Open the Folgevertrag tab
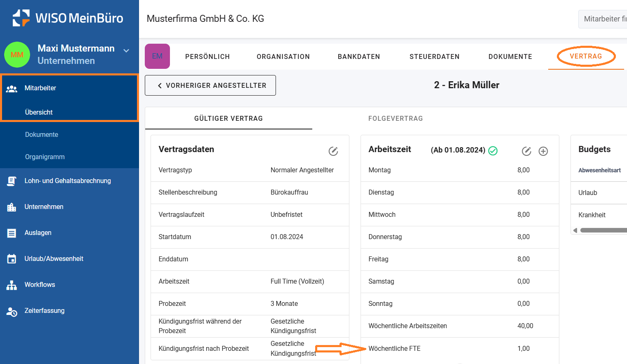Viewport: 627px width, 364px height. tap(395, 119)
